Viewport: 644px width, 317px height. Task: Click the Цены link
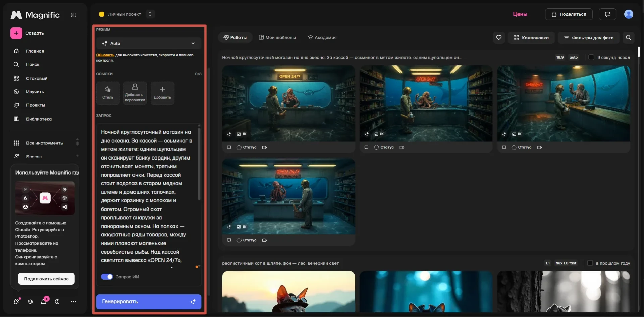[x=520, y=14]
